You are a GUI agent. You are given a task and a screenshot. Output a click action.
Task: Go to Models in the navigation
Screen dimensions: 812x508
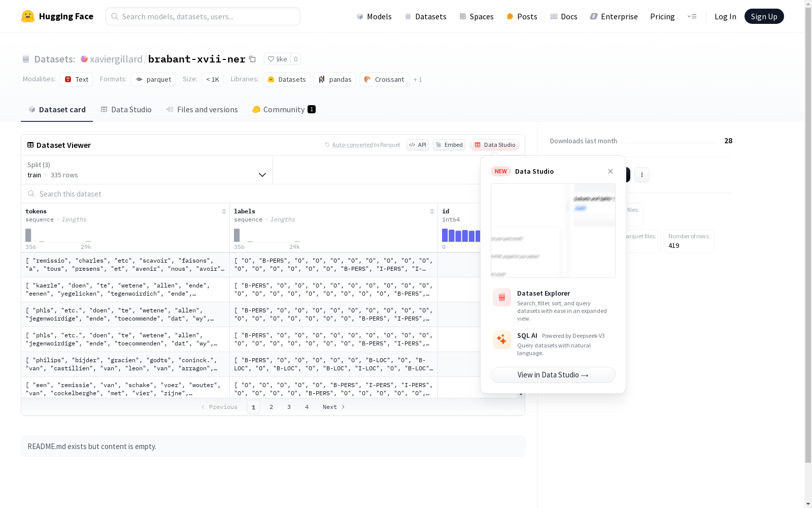[374, 16]
